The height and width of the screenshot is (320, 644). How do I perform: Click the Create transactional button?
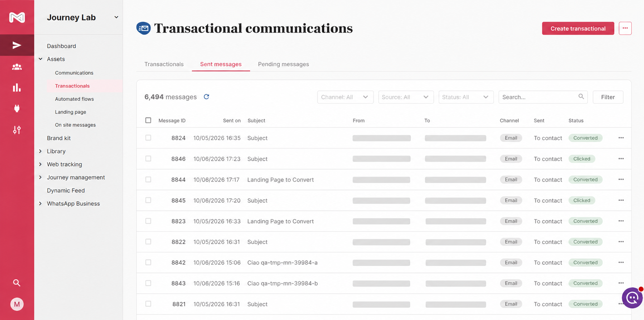(578, 28)
